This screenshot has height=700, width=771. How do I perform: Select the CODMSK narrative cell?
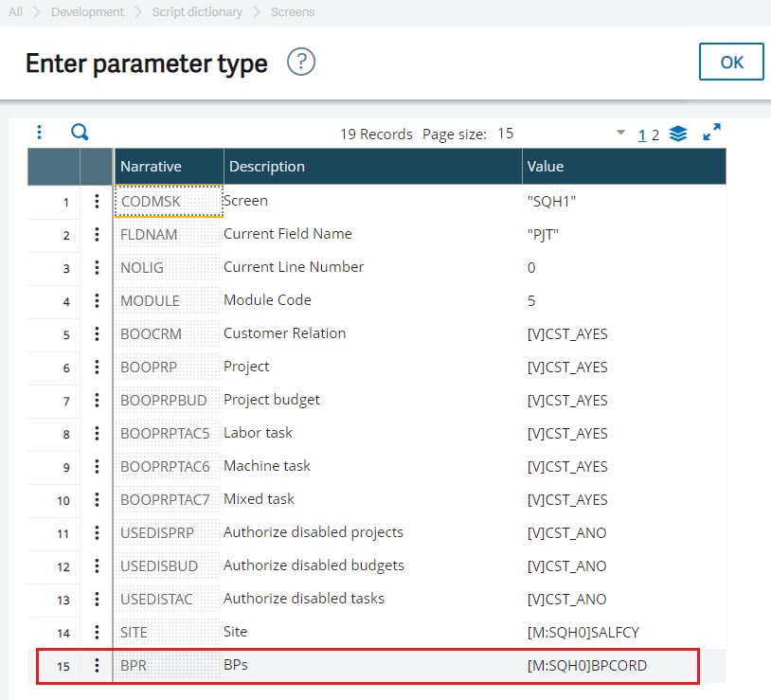(169, 201)
